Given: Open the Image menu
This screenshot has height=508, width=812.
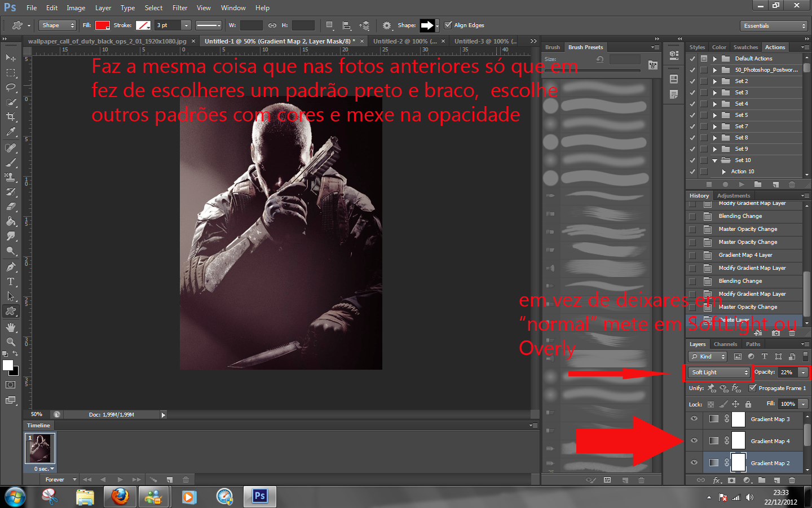Looking at the screenshot, I should pyautogui.click(x=76, y=8).
